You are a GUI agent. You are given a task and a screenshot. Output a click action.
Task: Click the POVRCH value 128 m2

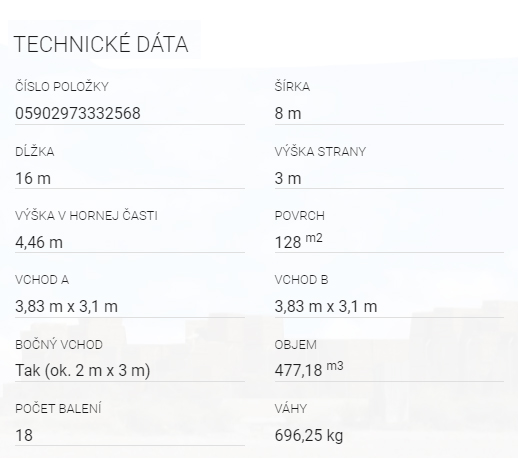(299, 241)
